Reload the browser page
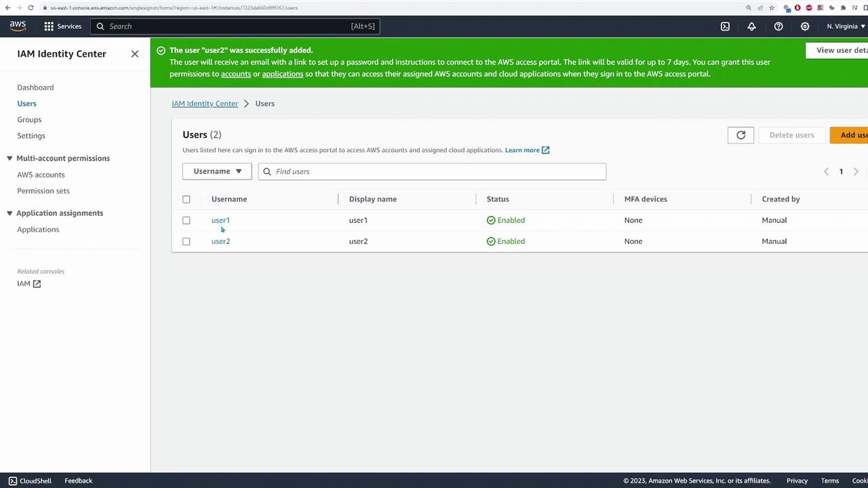The width and height of the screenshot is (868, 488). coord(31,7)
